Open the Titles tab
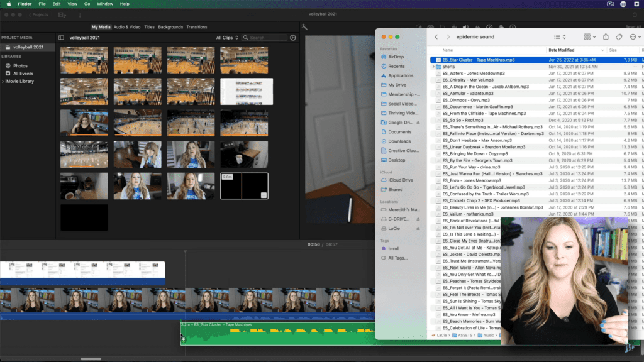644x362 pixels. [149, 27]
